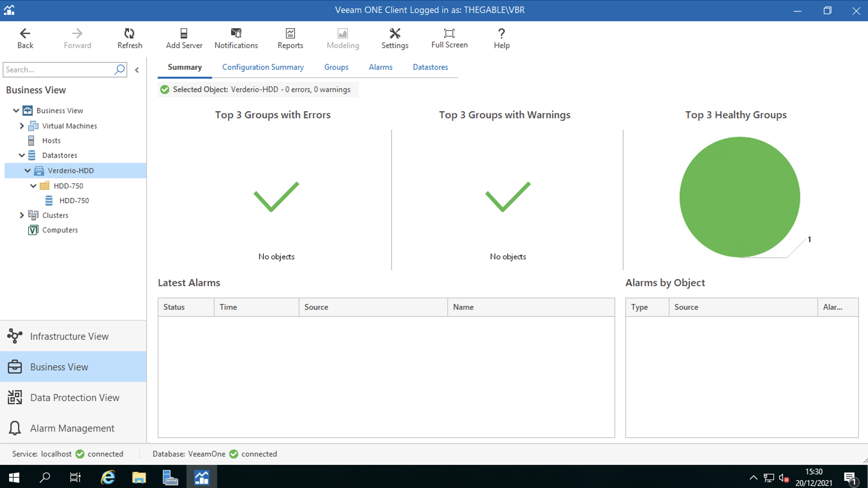The height and width of the screenshot is (488, 868).
Task: Sort Latest Alarms by Status column
Action: pyautogui.click(x=186, y=307)
